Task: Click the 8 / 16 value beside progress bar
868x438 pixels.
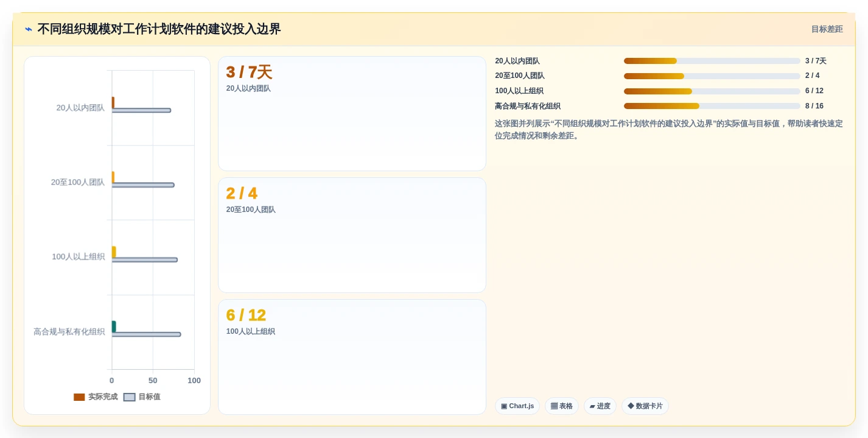Action: pyautogui.click(x=814, y=106)
